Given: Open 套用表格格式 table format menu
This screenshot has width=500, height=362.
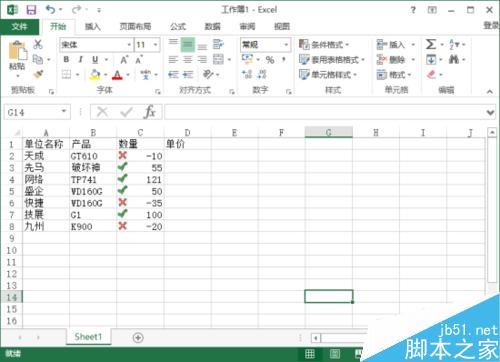Looking at the screenshot, I should (331, 60).
